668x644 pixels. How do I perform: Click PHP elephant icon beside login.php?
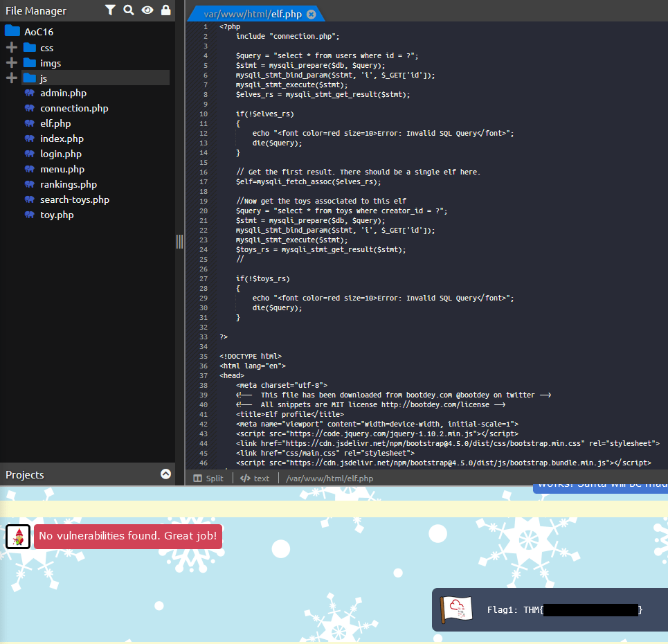click(x=29, y=154)
